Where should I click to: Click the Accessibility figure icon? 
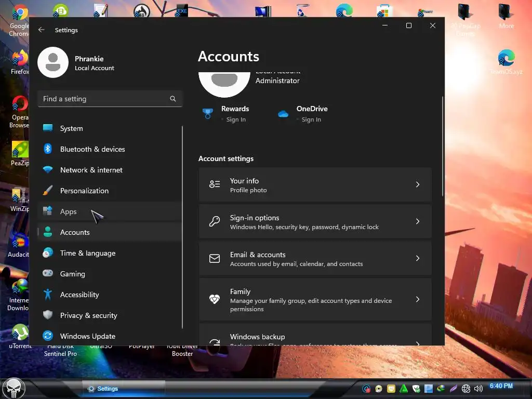48,295
